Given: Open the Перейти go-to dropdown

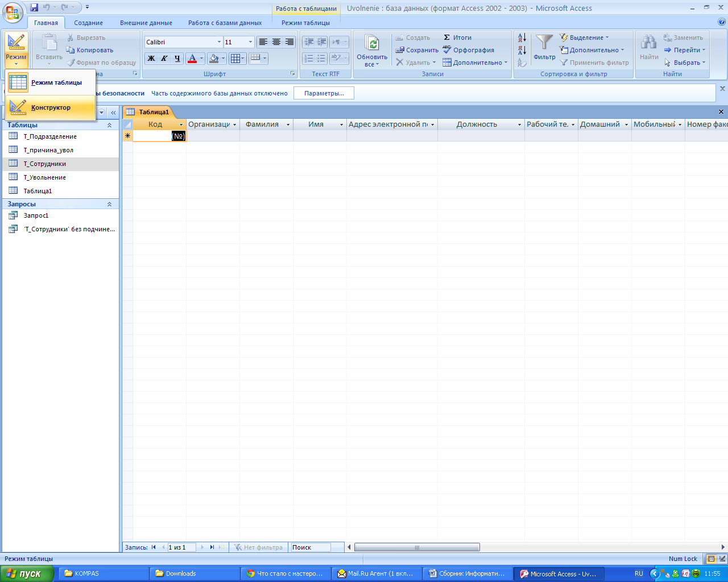Looking at the screenshot, I should click(685, 50).
